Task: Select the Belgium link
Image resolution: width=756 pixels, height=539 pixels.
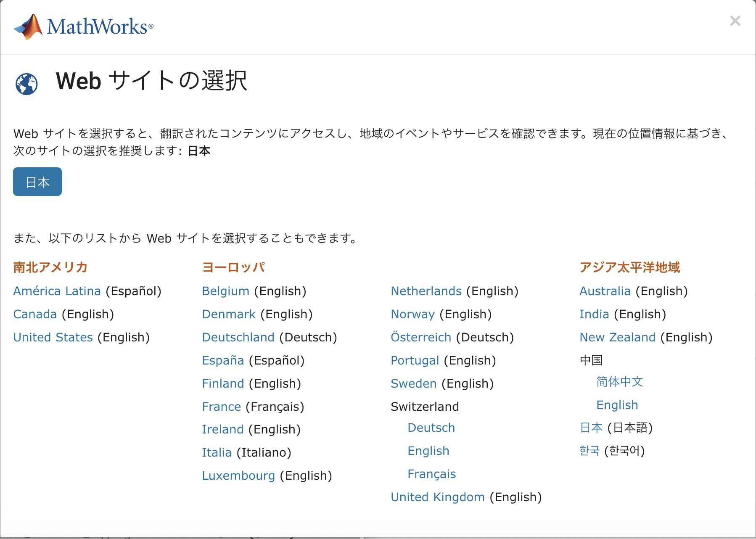Action: [x=225, y=291]
